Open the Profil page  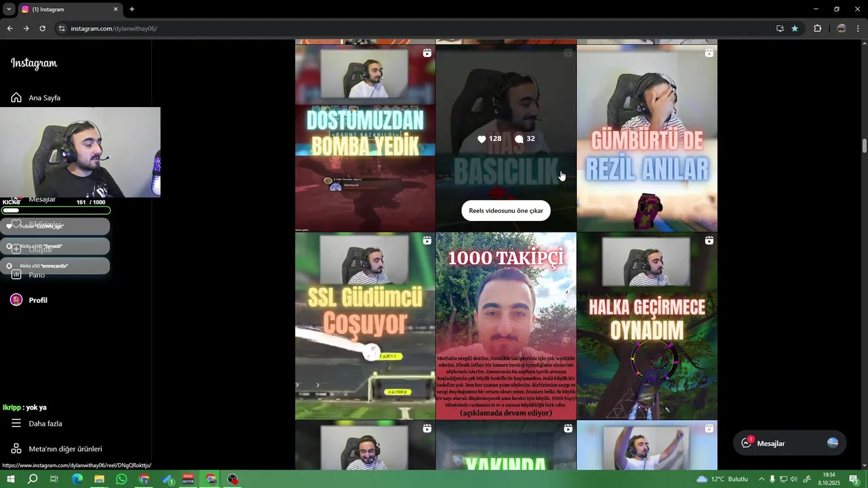(x=30, y=300)
